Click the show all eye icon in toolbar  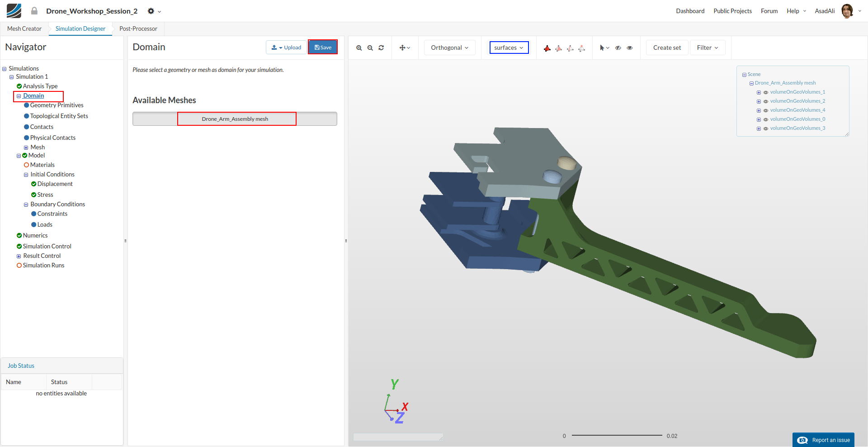click(x=629, y=48)
